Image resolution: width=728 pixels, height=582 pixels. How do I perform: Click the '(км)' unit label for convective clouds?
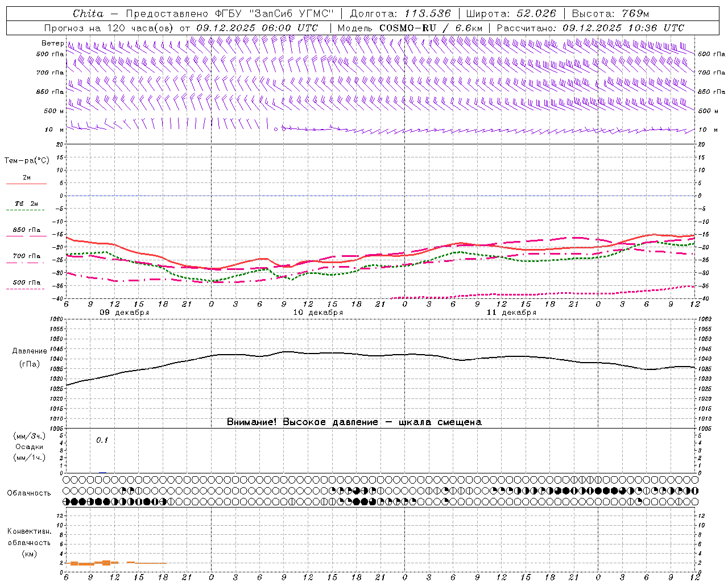point(29,554)
